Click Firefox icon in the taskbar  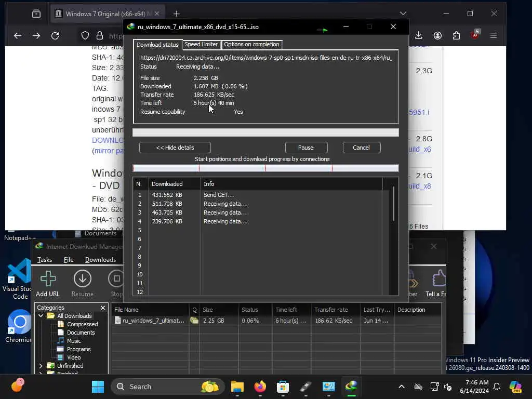click(x=260, y=387)
